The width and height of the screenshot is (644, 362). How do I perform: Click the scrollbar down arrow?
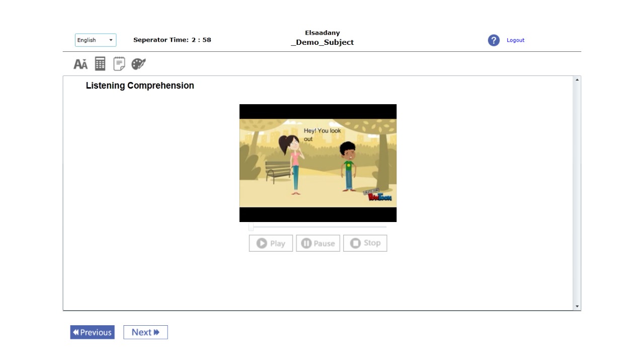point(577,306)
